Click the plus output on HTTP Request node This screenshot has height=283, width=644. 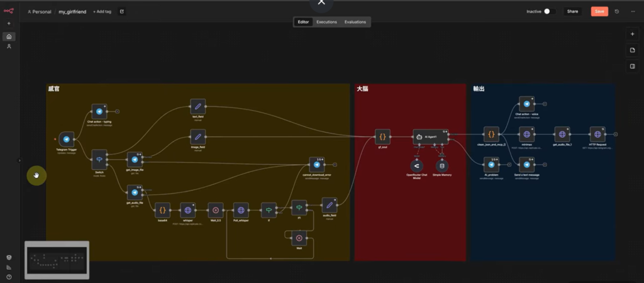coord(616,134)
